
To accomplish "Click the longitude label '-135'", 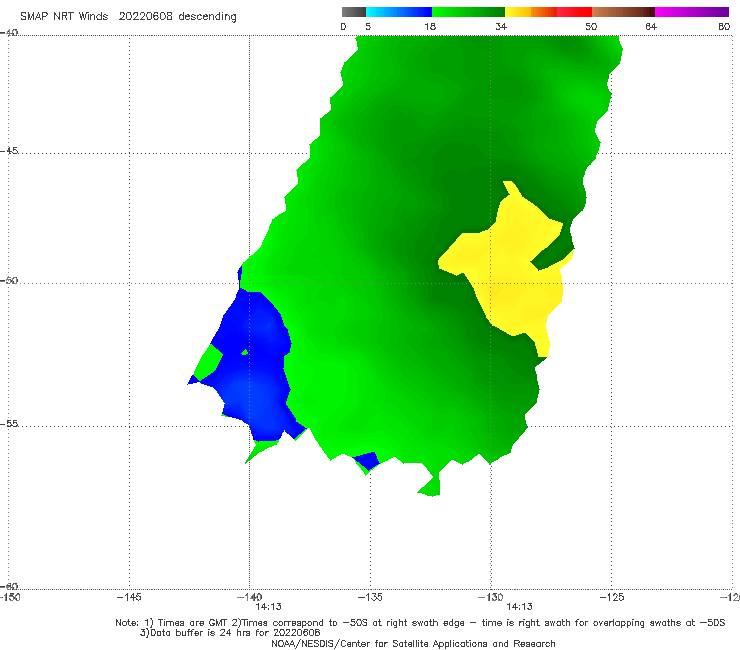I will tap(370, 597).
